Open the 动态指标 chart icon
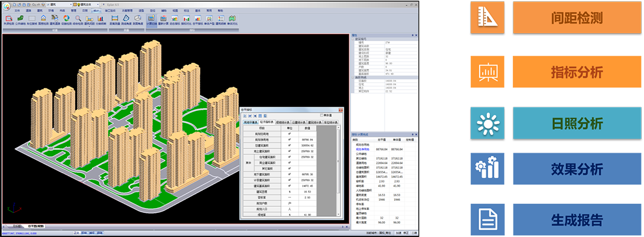This screenshot has width=644, height=237. pyautogui.click(x=175, y=19)
